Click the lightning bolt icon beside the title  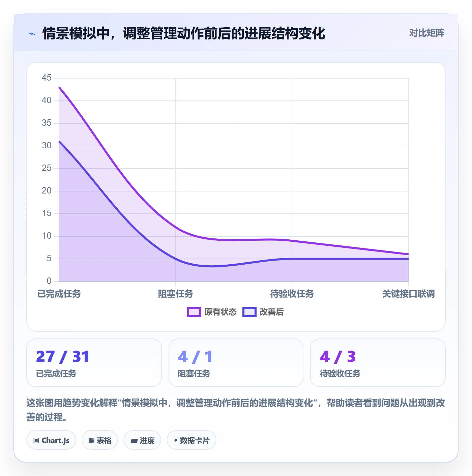coord(32,34)
